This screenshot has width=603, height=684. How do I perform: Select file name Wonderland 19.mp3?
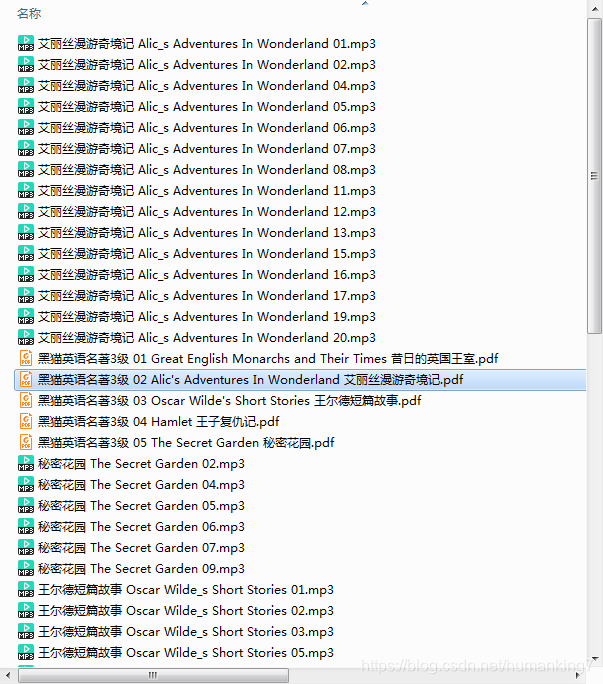click(206, 317)
